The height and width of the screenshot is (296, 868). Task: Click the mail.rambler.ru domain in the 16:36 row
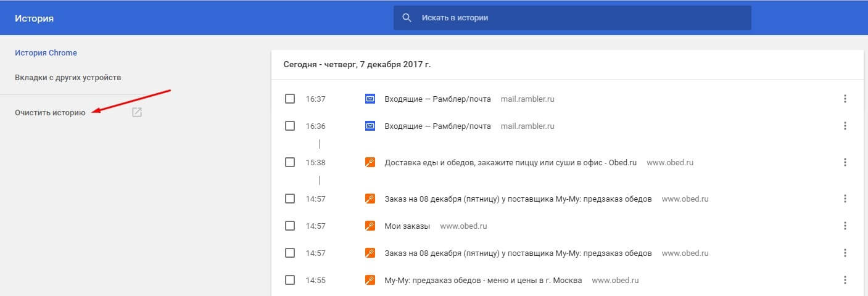pos(527,126)
